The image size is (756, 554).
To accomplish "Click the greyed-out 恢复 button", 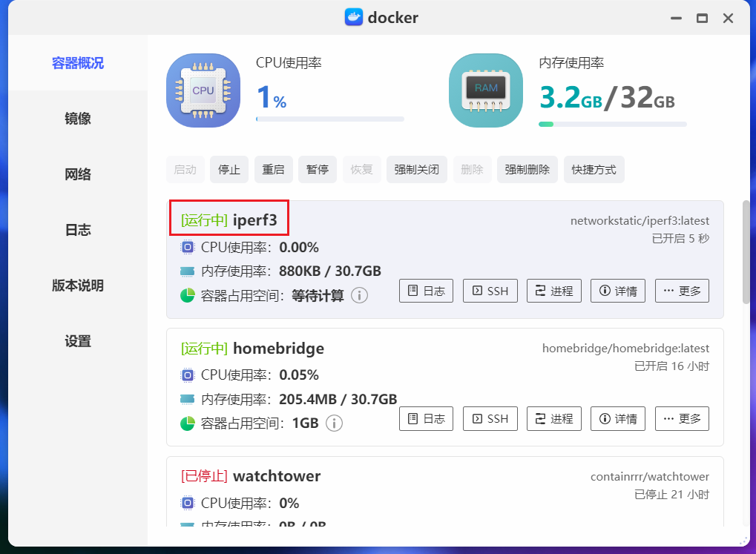I will coord(361,170).
